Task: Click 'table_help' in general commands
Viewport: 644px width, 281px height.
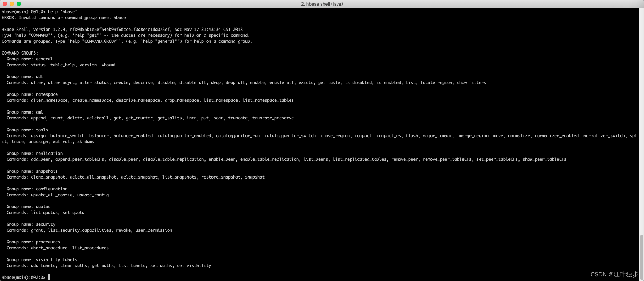Action: (x=63, y=65)
